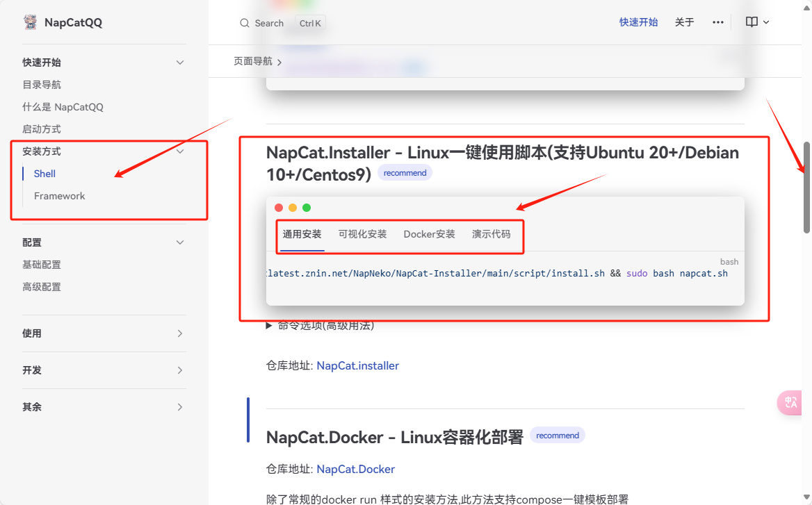The width and height of the screenshot is (812, 505).
Task: Open the NapCat.Docker repository link
Action: (356, 470)
